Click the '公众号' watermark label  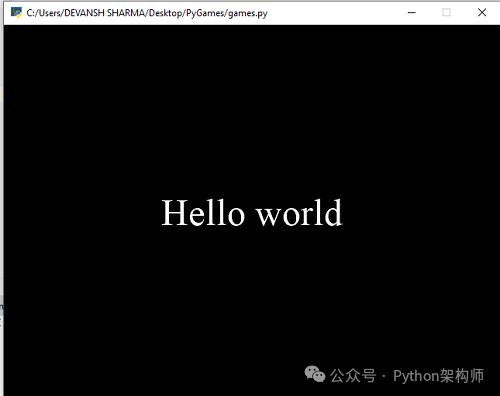pos(353,376)
